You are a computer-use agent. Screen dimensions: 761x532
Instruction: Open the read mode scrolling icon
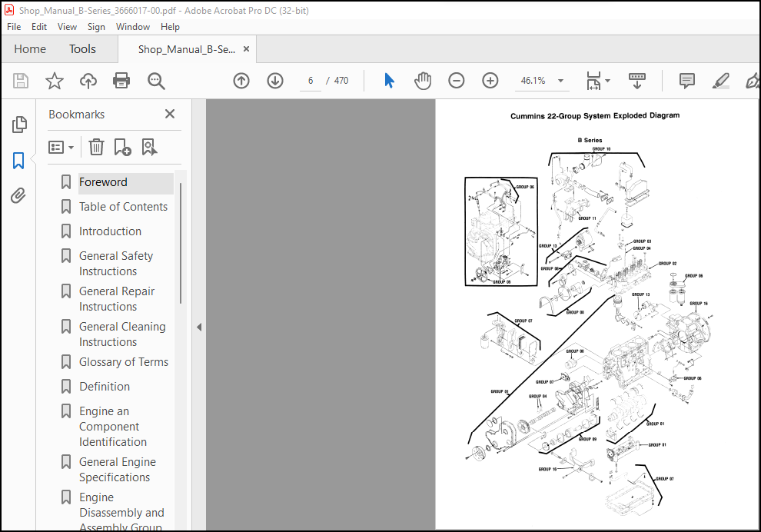point(636,81)
